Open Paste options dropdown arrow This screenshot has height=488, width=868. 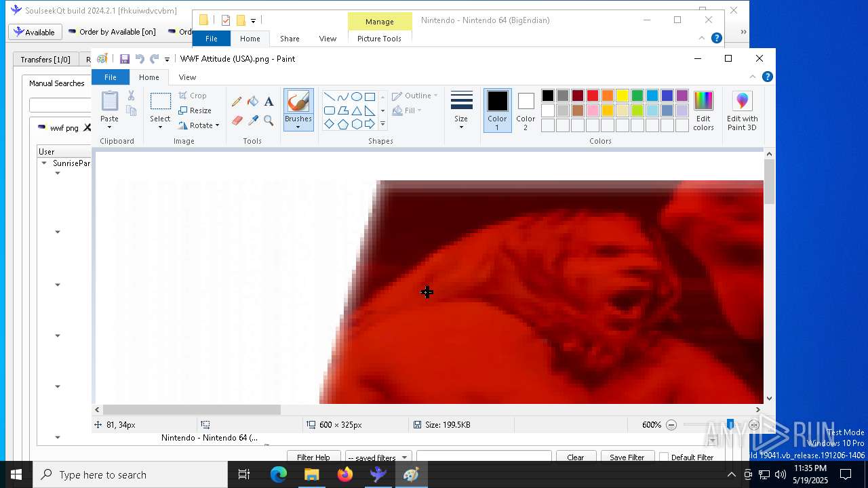click(109, 127)
